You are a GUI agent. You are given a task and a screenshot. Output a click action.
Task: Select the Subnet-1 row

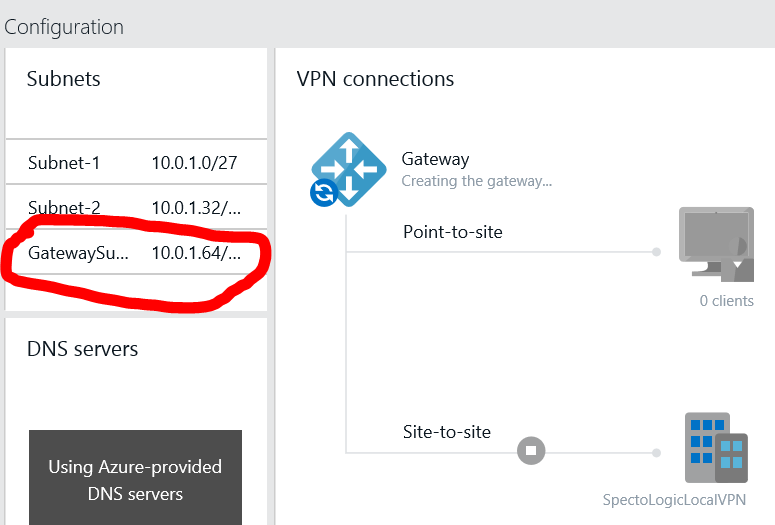pos(135,162)
